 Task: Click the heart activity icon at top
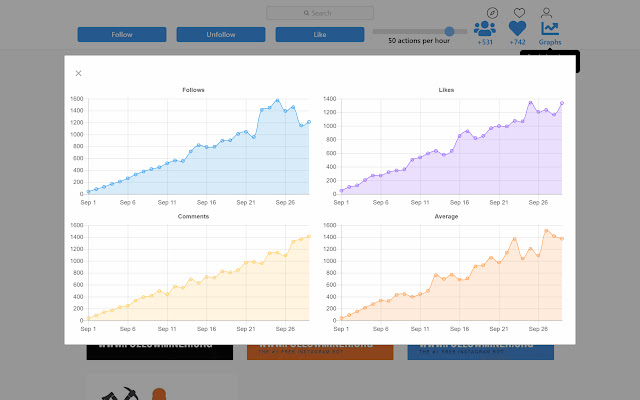point(519,13)
